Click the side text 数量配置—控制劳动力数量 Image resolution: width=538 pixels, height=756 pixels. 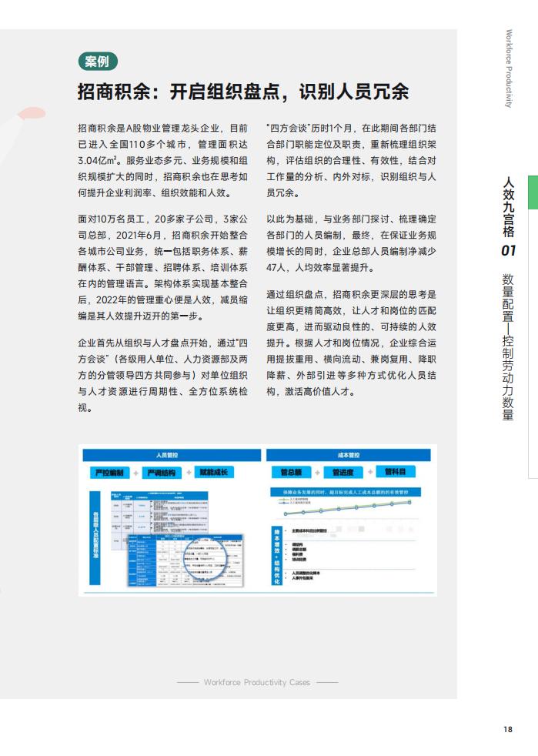tap(509, 347)
